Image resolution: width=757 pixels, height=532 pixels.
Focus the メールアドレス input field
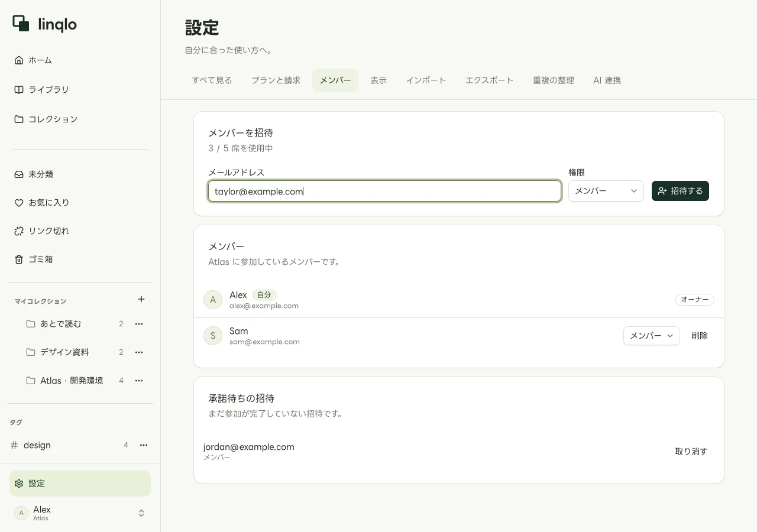click(384, 191)
